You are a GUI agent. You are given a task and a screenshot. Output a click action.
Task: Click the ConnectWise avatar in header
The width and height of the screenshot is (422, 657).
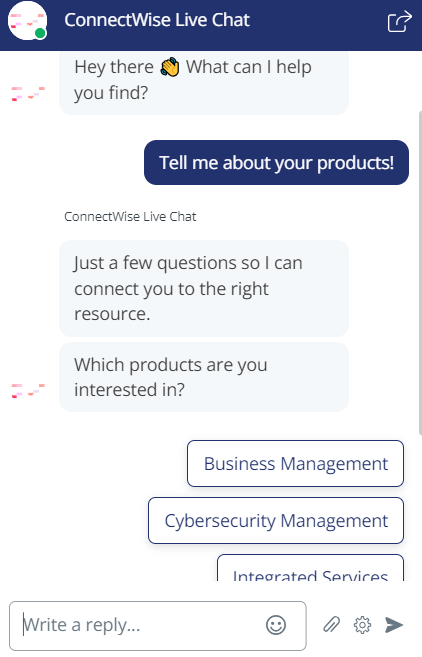click(28, 21)
